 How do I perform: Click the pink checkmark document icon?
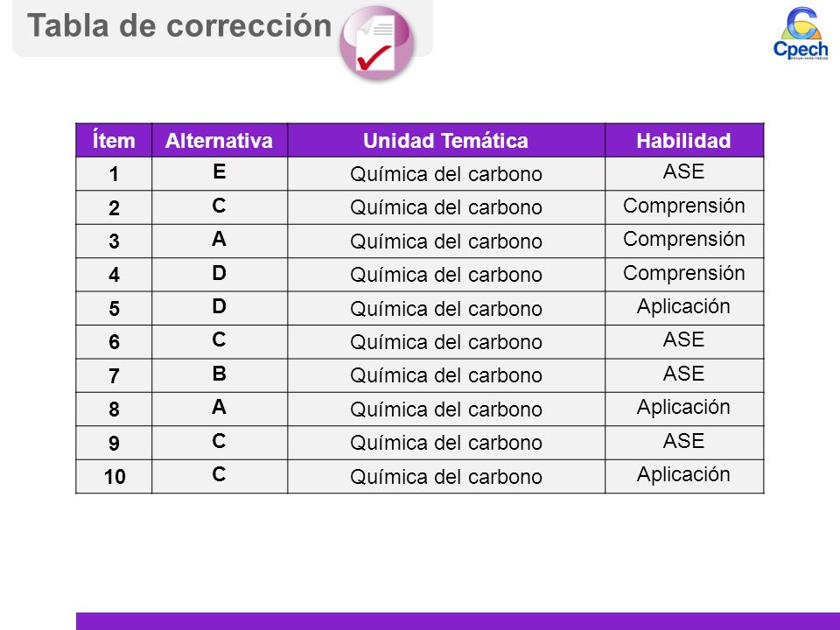pos(376,43)
